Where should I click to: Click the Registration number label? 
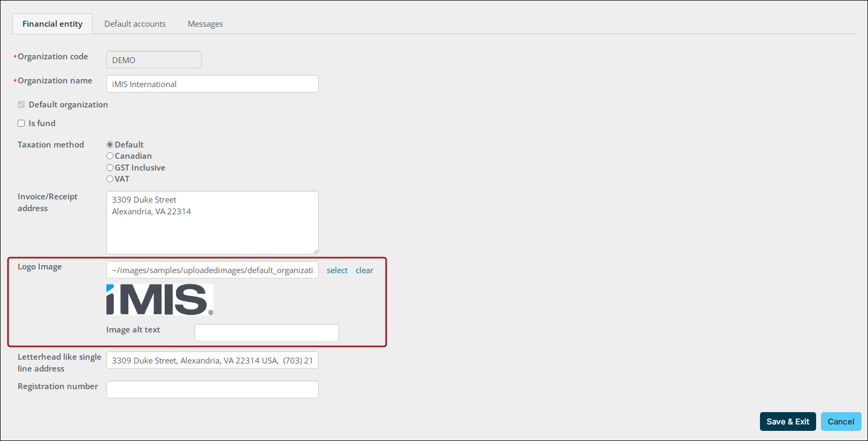pos(58,386)
